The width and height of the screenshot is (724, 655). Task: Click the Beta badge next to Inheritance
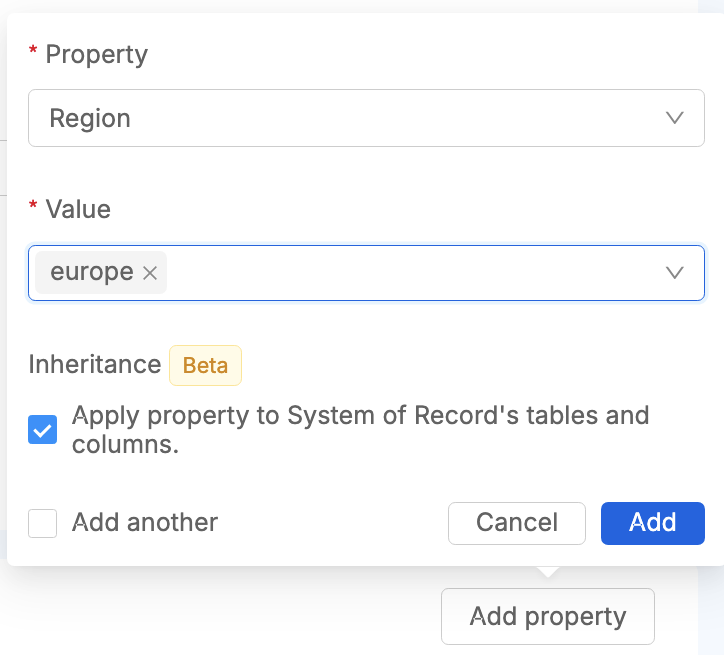(205, 366)
